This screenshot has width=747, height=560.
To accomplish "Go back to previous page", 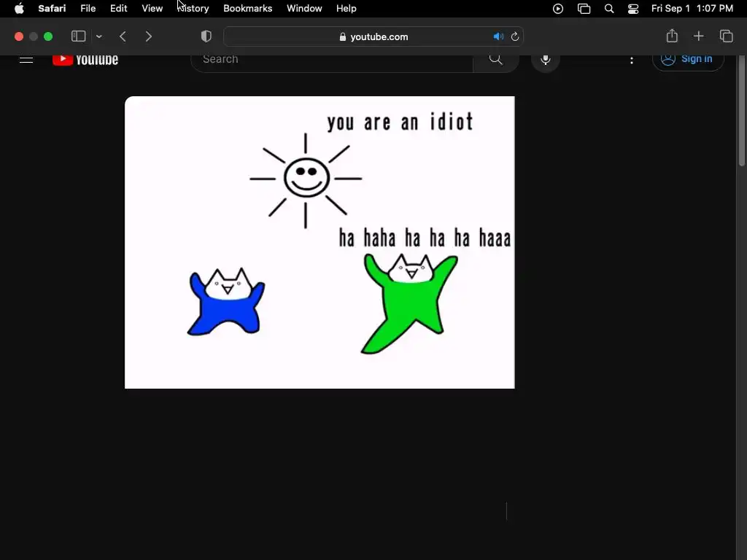I will point(123,36).
